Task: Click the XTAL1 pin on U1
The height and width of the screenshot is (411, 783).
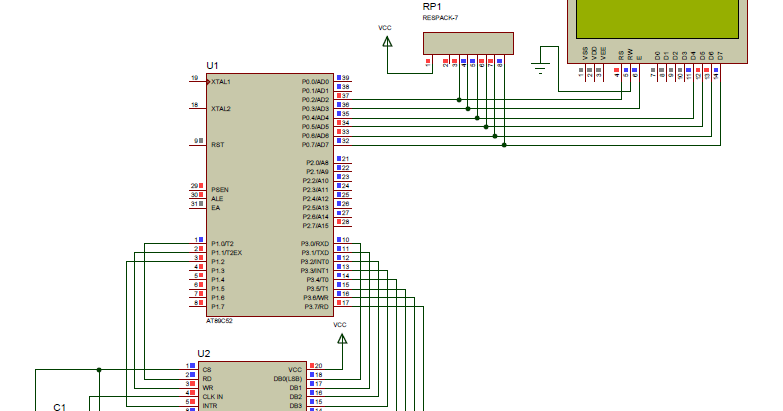Action: pos(221,82)
